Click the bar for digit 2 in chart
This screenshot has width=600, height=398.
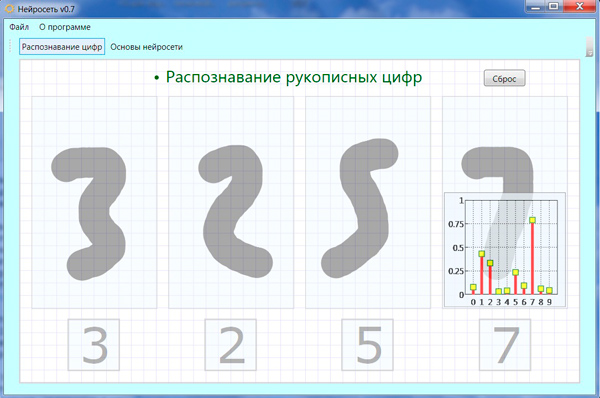tap(490, 278)
